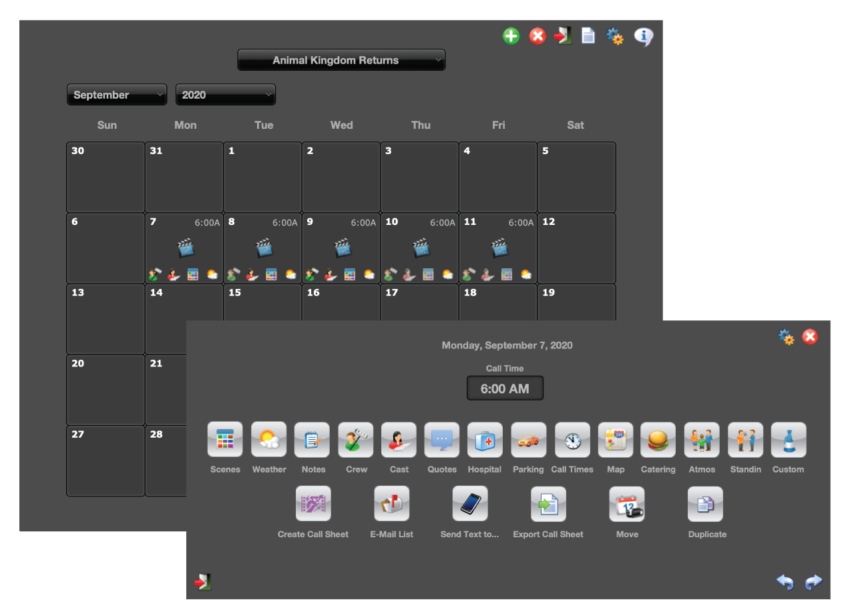Select the Atmos icon
This screenshot has width=850, height=616.
click(701, 440)
